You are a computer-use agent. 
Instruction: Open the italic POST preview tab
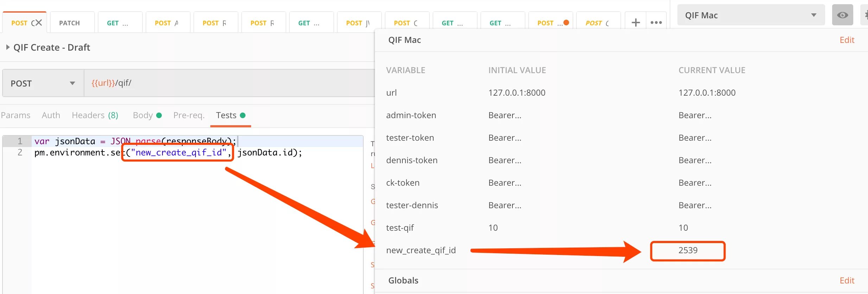(598, 23)
